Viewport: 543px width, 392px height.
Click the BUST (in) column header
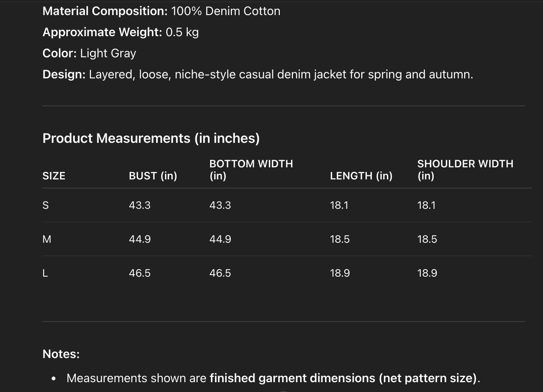[153, 176]
